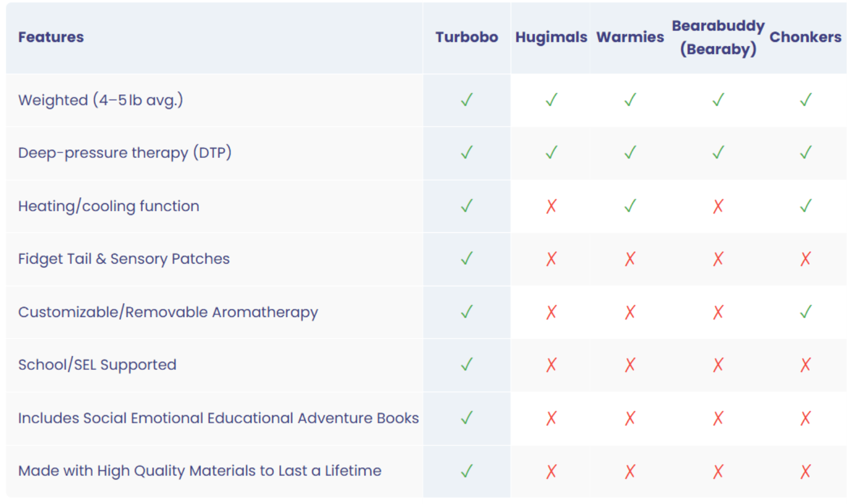Image resolution: width=849 pixels, height=504 pixels.
Task: Click Warmies' checkmark for Heating/cooling function
Action: 630,206
